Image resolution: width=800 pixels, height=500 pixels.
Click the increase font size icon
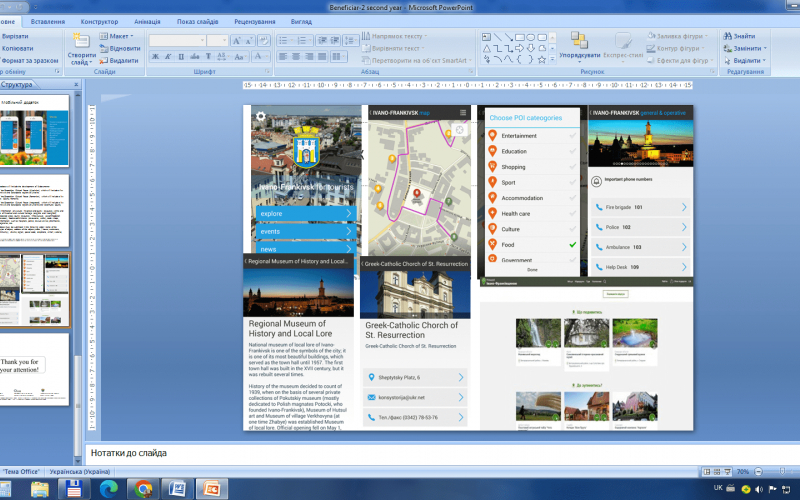236,41
